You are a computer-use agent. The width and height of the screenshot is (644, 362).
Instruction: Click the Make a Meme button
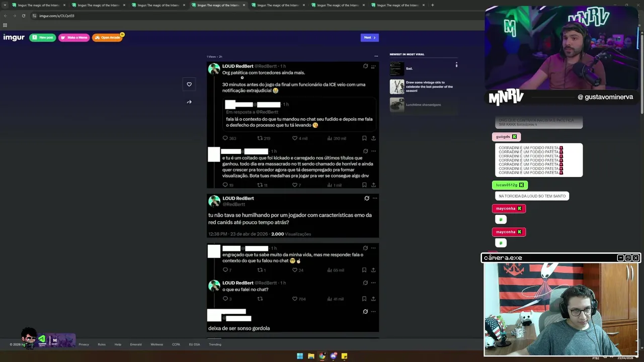(x=74, y=38)
